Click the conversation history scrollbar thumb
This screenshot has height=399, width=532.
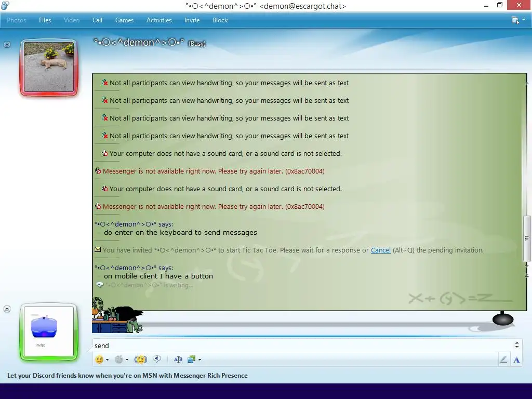[527, 238]
